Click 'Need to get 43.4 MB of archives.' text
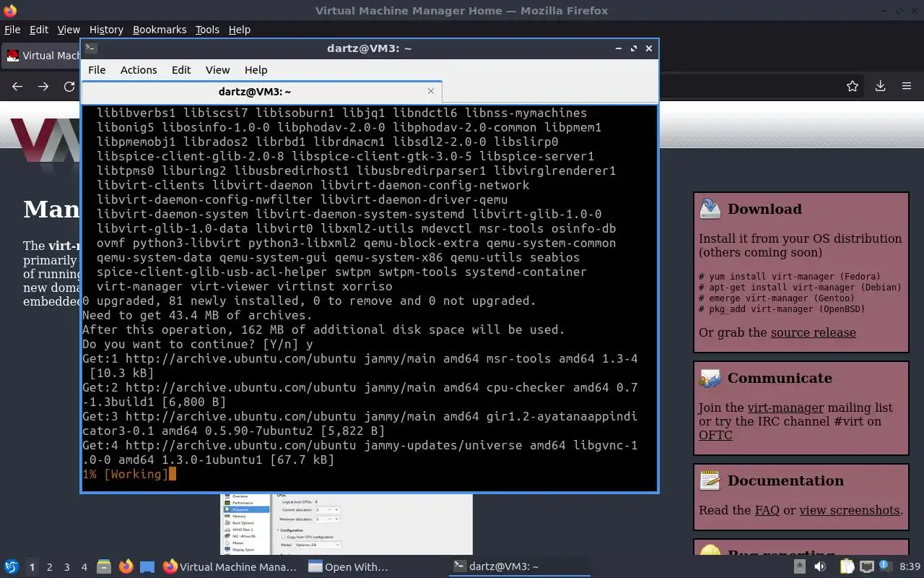Screen dimensions: 924x578 coord(197,316)
